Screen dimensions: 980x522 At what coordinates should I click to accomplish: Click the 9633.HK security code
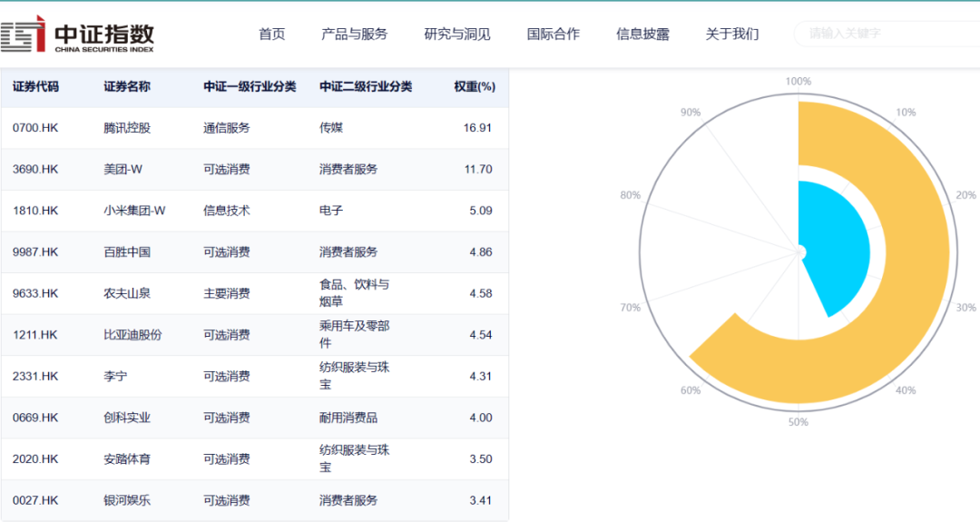(35, 293)
